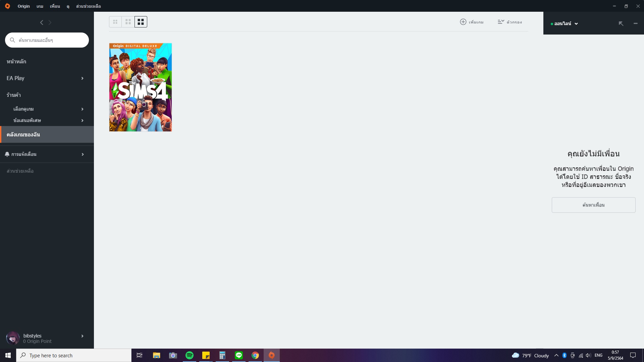Pop out the friends panel arrow icon
Viewport: 644px width, 362px height.
click(621, 23)
